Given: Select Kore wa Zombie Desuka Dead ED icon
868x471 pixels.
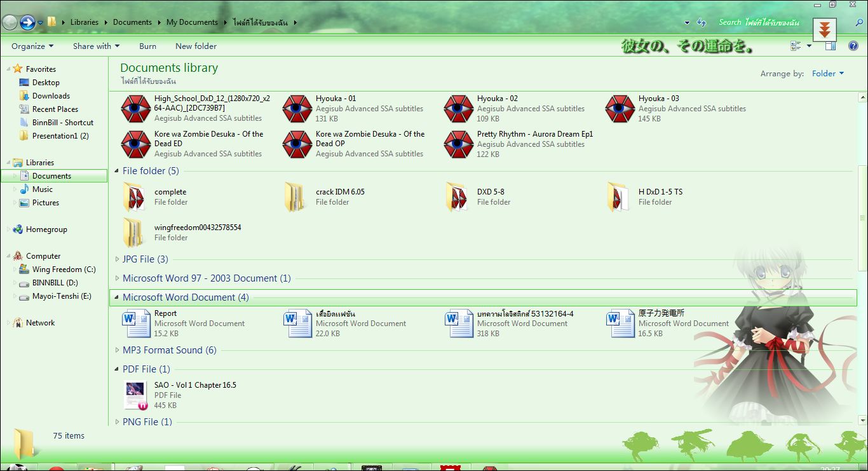Looking at the screenshot, I should [x=136, y=144].
